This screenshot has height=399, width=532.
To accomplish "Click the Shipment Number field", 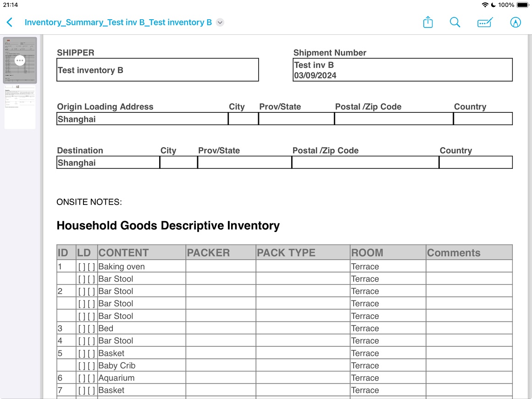I will [x=402, y=70].
